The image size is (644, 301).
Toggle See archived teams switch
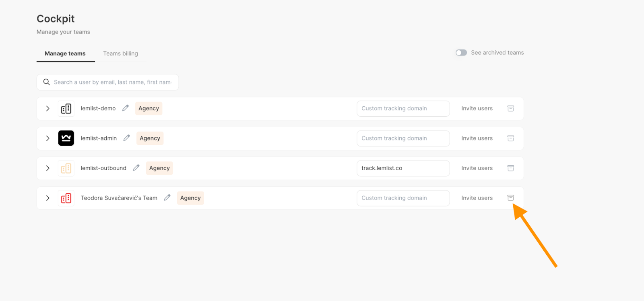click(461, 53)
